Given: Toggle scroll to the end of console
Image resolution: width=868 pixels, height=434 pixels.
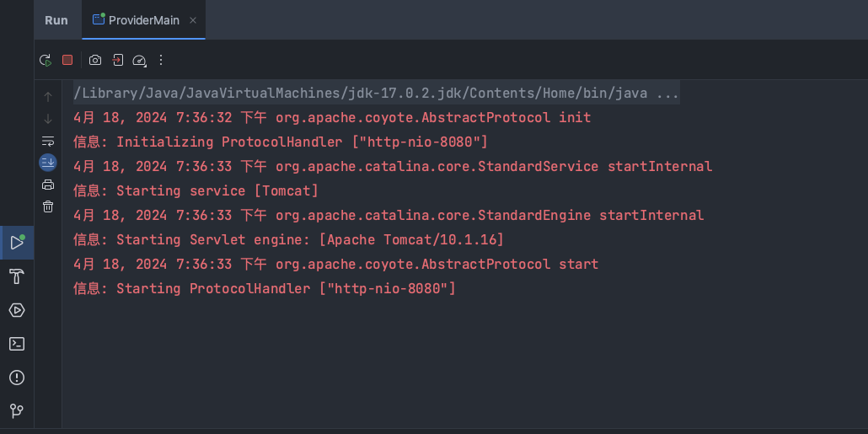Looking at the screenshot, I should 48,162.
